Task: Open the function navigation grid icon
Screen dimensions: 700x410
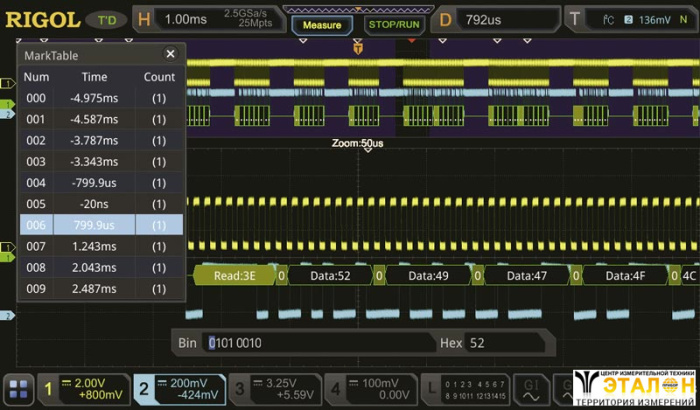Action: click(x=18, y=390)
